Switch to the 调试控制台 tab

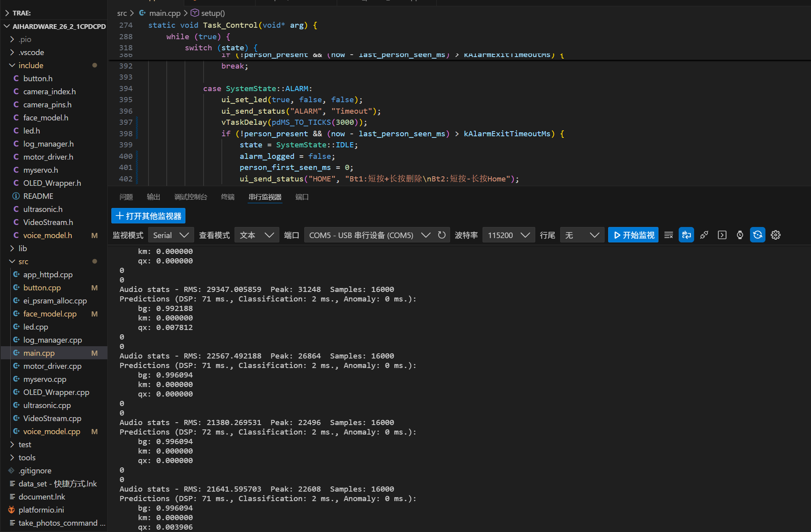click(191, 197)
